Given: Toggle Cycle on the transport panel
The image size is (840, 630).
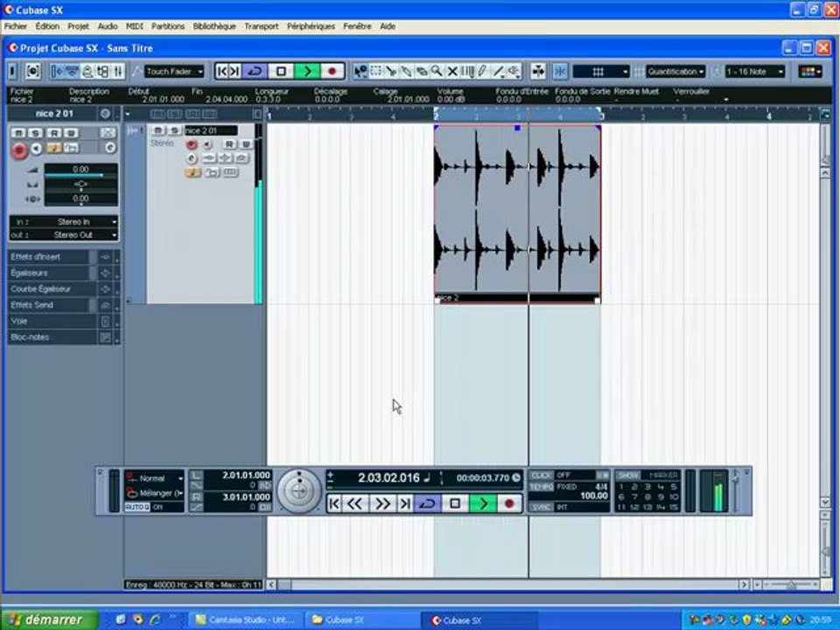Looking at the screenshot, I should (x=428, y=504).
